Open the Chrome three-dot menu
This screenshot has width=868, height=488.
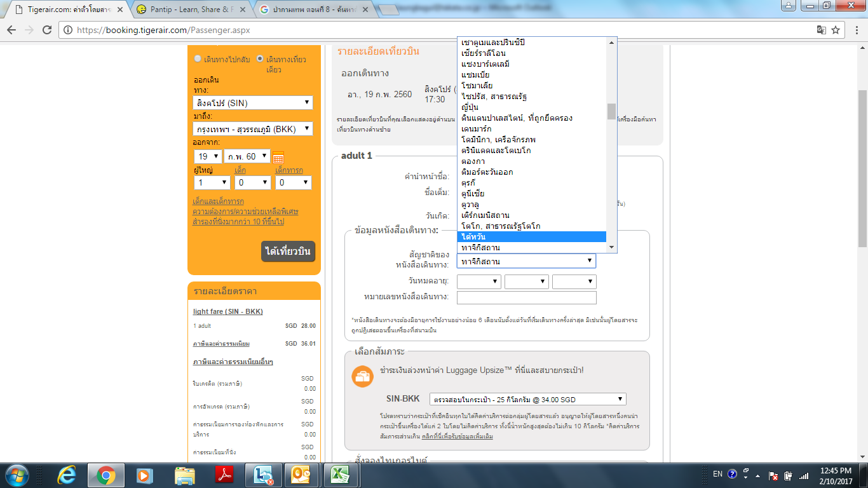[x=857, y=30]
